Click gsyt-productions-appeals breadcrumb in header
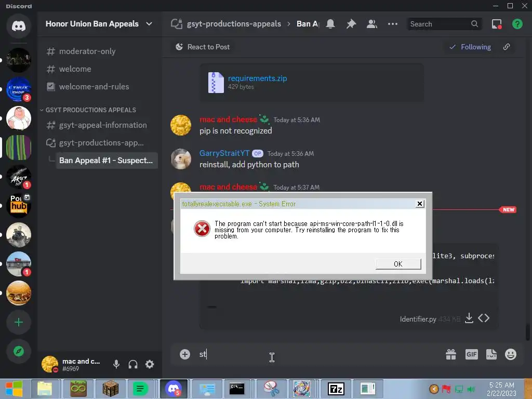532x399 pixels. point(234,24)
